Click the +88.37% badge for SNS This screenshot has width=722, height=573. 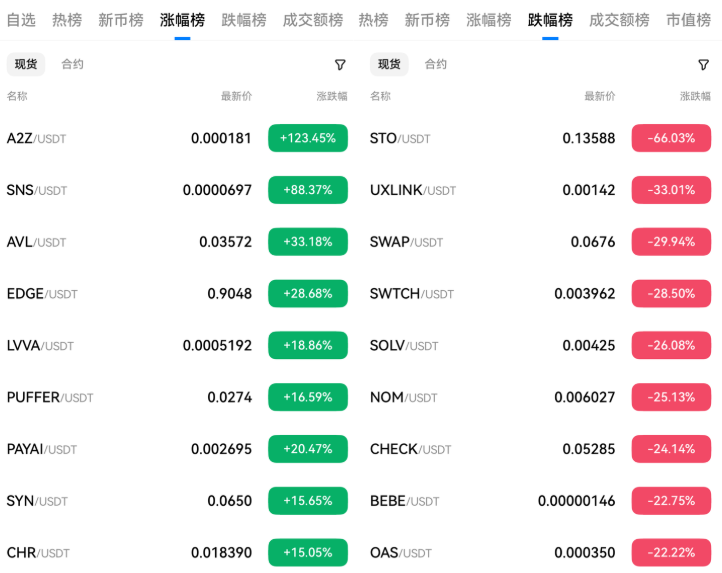[x=308, y=190]
